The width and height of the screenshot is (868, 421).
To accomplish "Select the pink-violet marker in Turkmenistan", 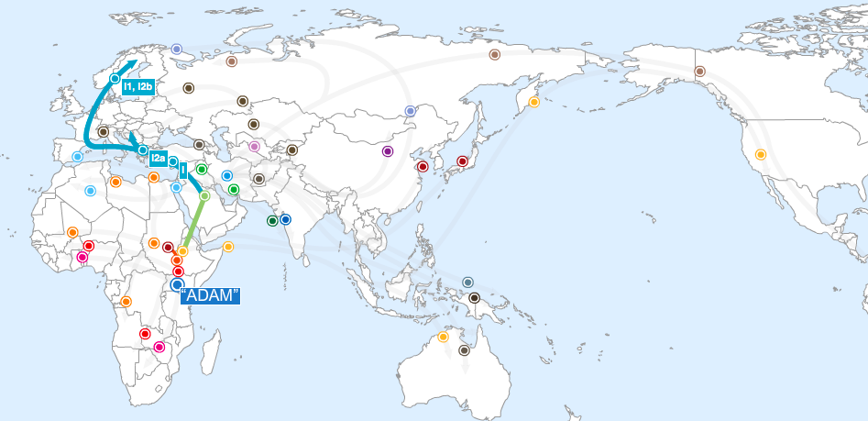I will coord(254,146).
